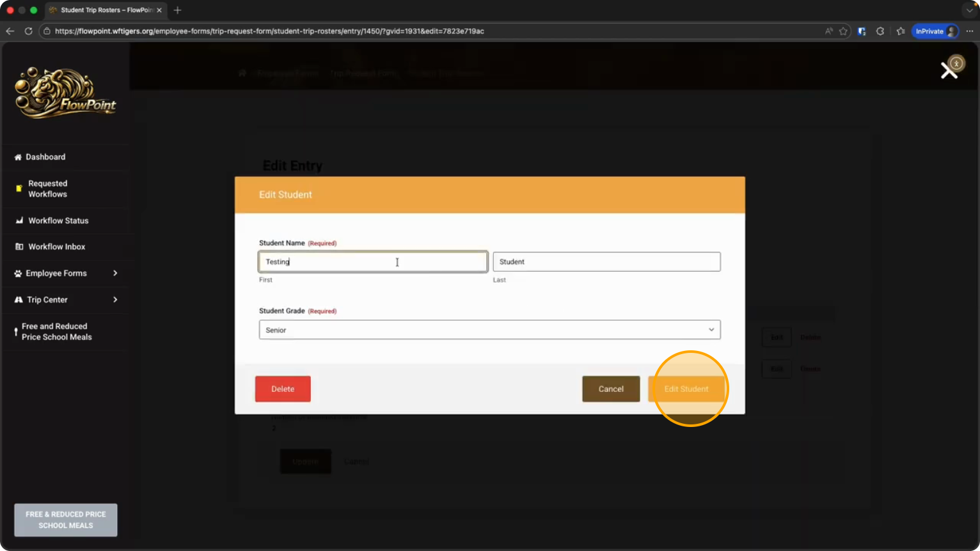
Task: Click the browser back arrow
Action: (10, 31)
